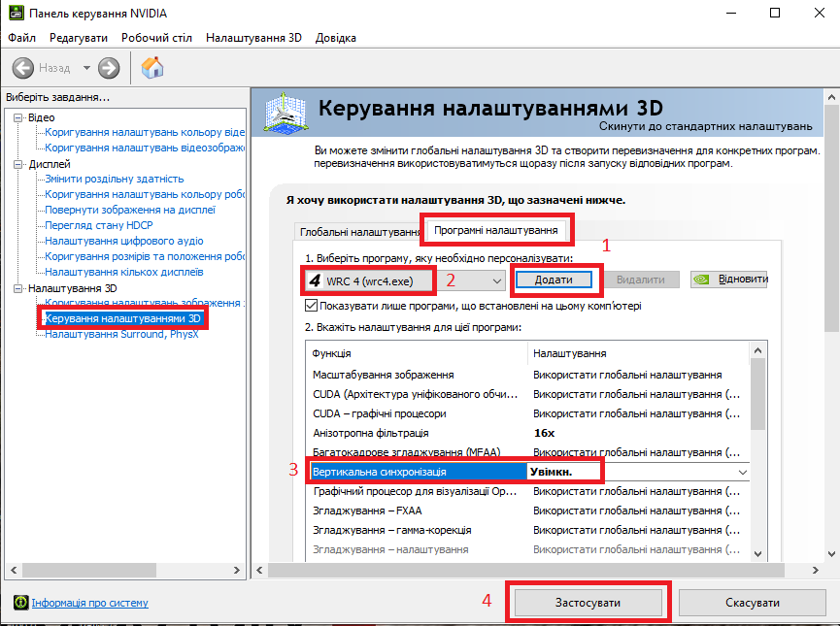The image size is (840, 626).
Task: Collapse the Відео tree node
Action: (18, 117)
